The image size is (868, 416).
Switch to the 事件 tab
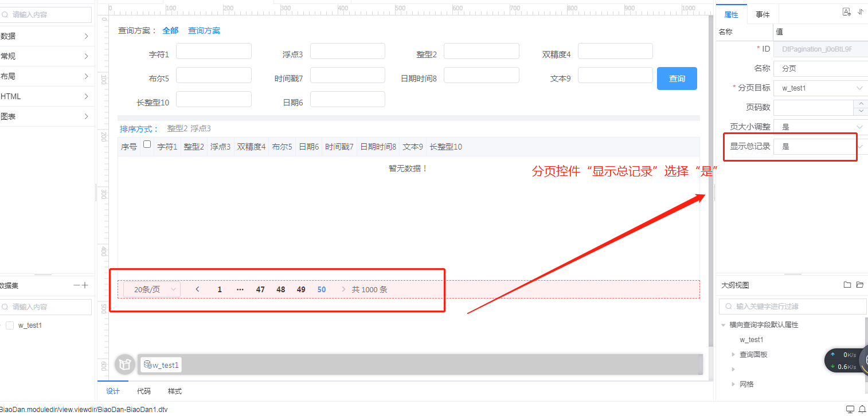click(763, 14)
